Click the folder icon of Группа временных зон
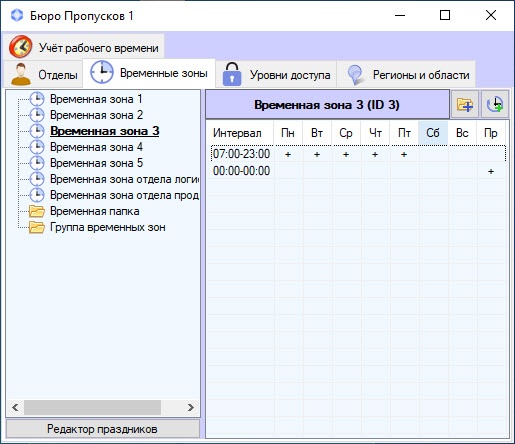The height and width of the screenshot is (444, 515). (x=37, y=227)
